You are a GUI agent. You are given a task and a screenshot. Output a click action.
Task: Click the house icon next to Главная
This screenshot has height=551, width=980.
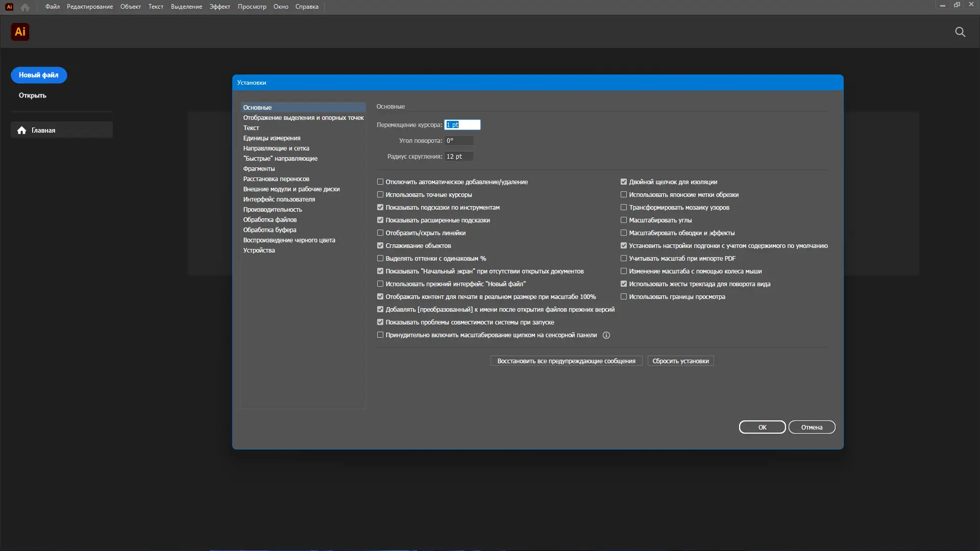(x=21, y=130)
